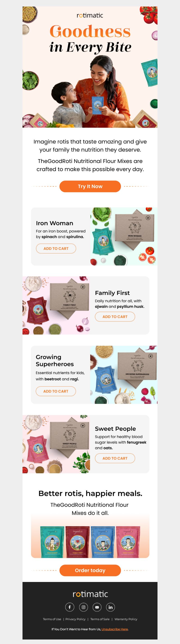Click the Order today button
Screen dimensions: 180x644
point(90,570)
